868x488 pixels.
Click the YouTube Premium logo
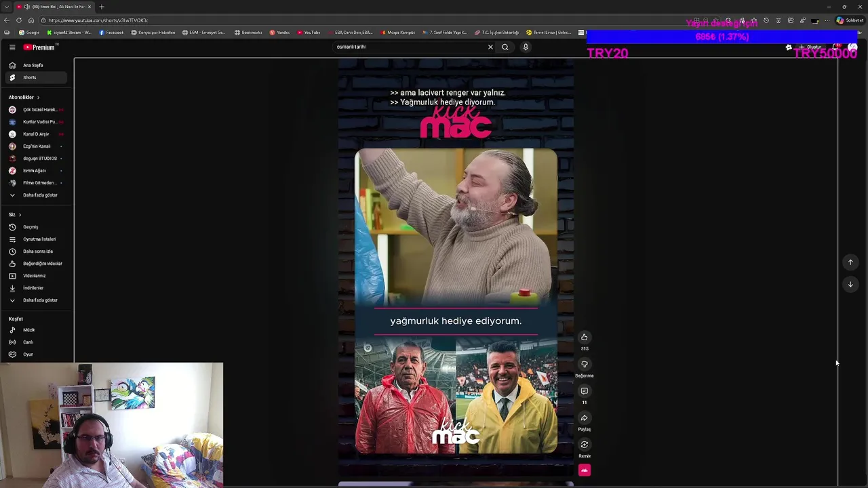click(41, 47)
